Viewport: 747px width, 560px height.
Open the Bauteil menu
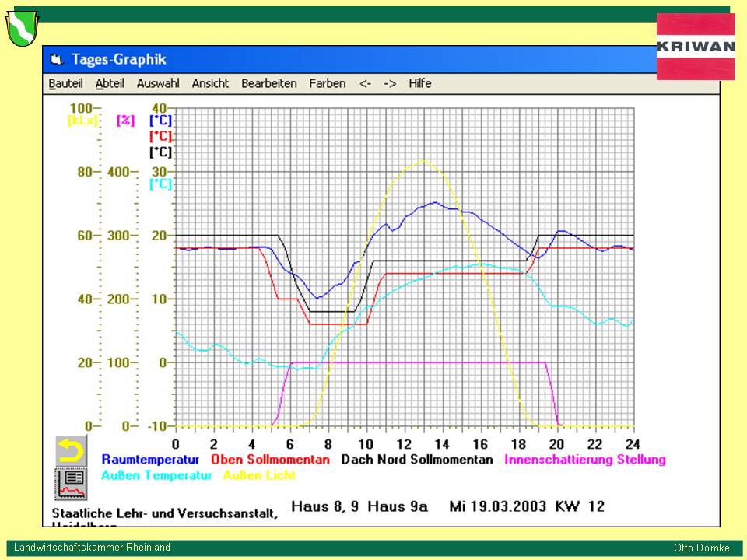tap(65, 83)
